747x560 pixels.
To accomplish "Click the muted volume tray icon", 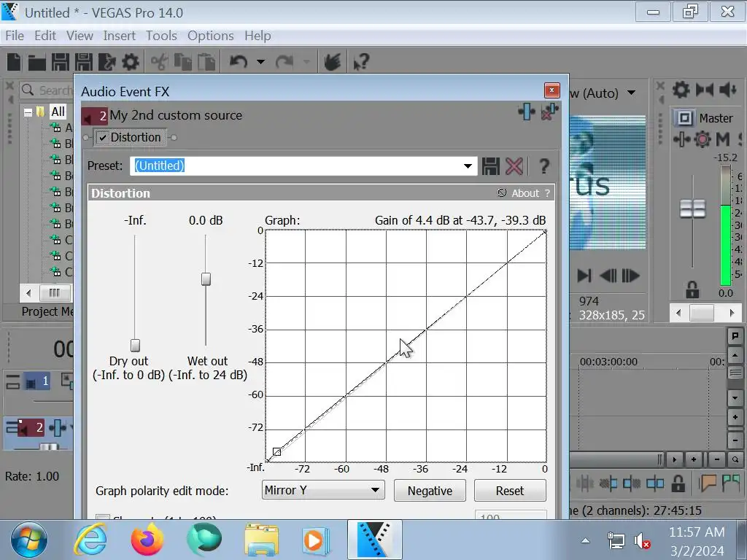I will 642,541.
